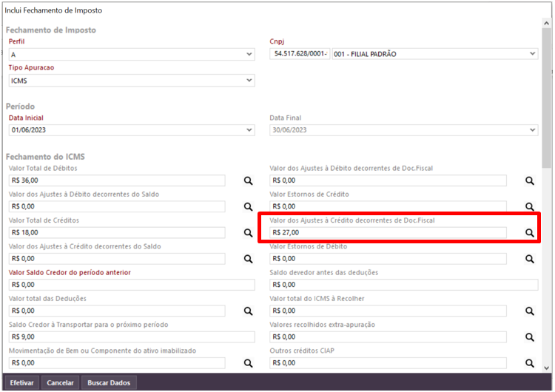This screenshot has width=555, height=392.
Task: Click the Valores recolhidos extra-apuração field
Action: (388, 337)
